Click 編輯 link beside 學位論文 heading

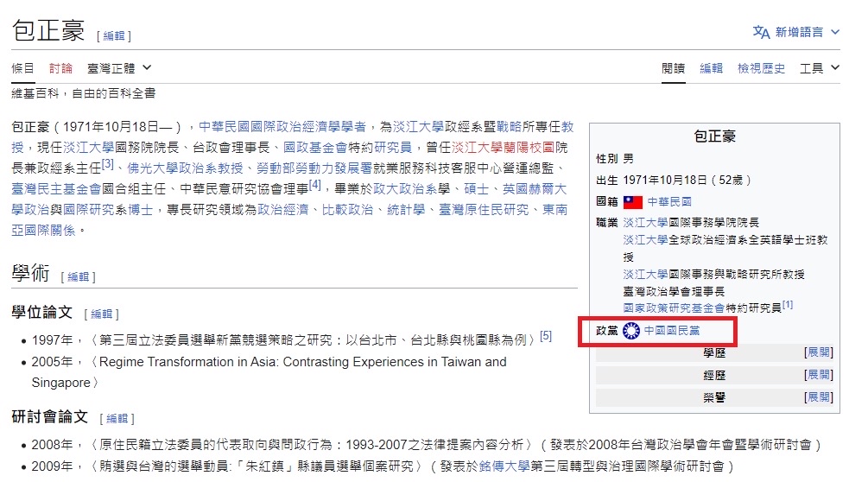101,314
